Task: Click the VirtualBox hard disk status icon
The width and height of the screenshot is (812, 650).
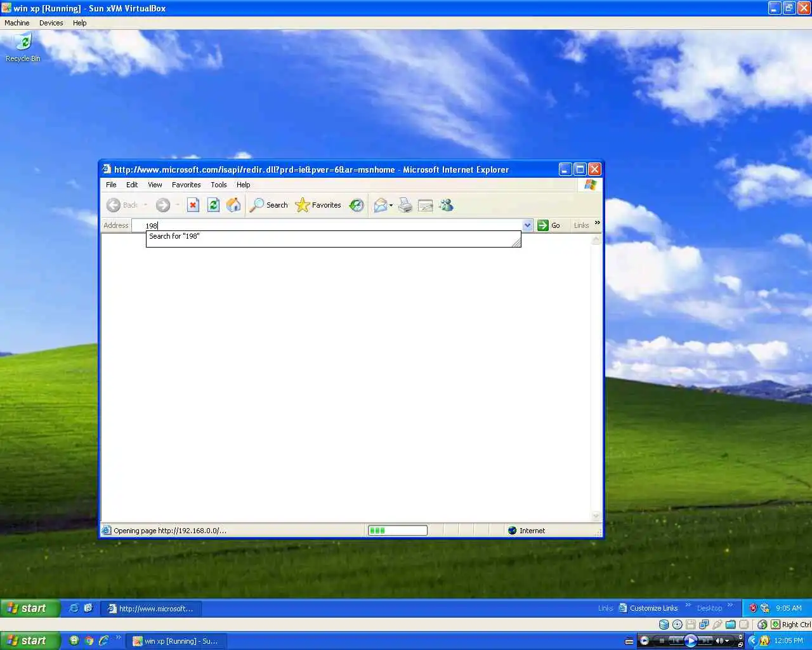Action: tap(664, 625)
